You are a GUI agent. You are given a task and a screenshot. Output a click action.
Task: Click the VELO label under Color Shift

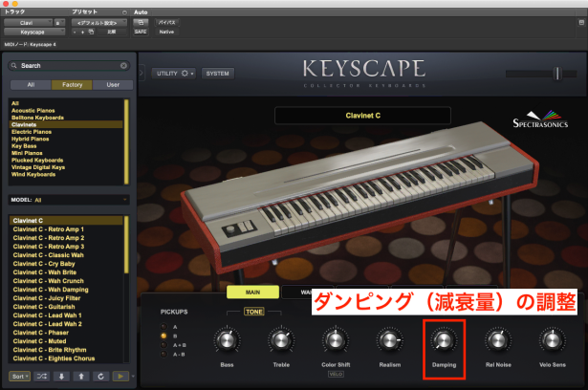tap(336, 374)
